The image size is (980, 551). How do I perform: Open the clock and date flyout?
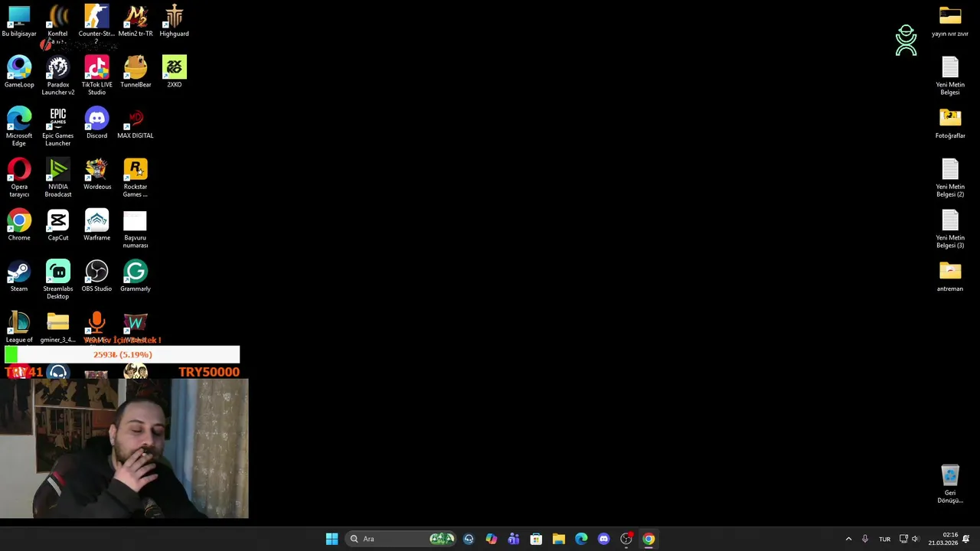tap(943, 539)
